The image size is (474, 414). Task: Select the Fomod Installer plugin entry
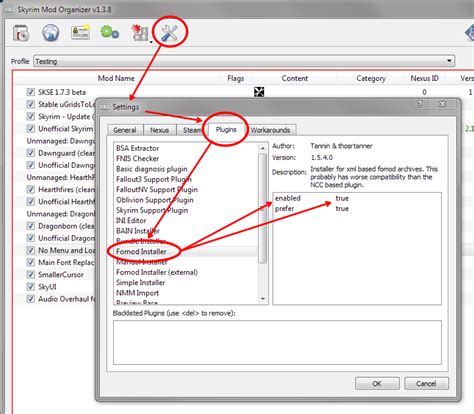[x=141, y=252]
